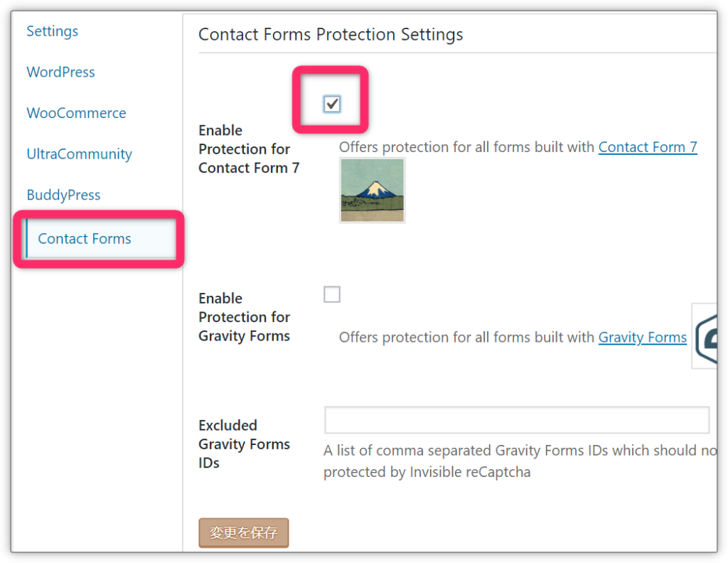The height and width of the screenshot is (563, 728).
Task: Enable the Gravity Forms protection checkbox
Action: tap(332, 294)
